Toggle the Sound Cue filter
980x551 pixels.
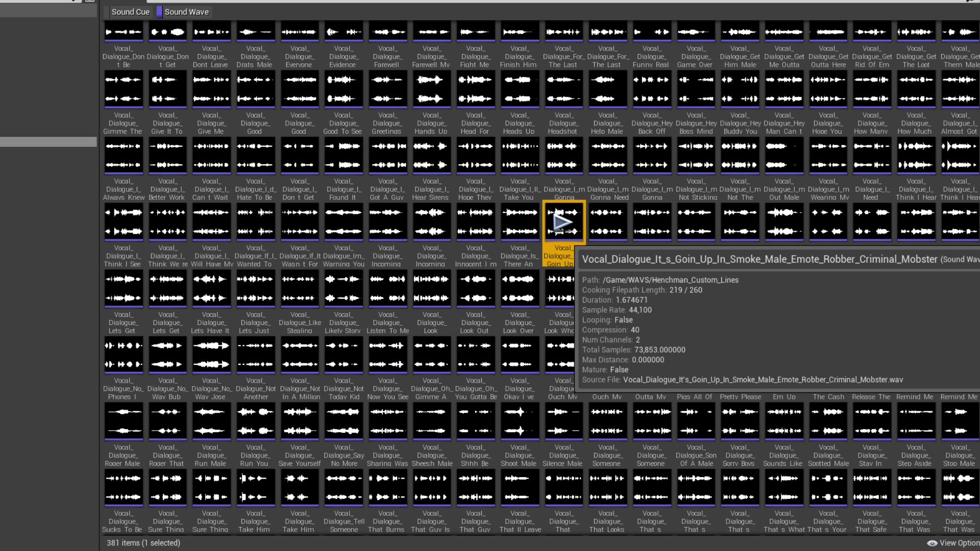click(x=128, y=12)
